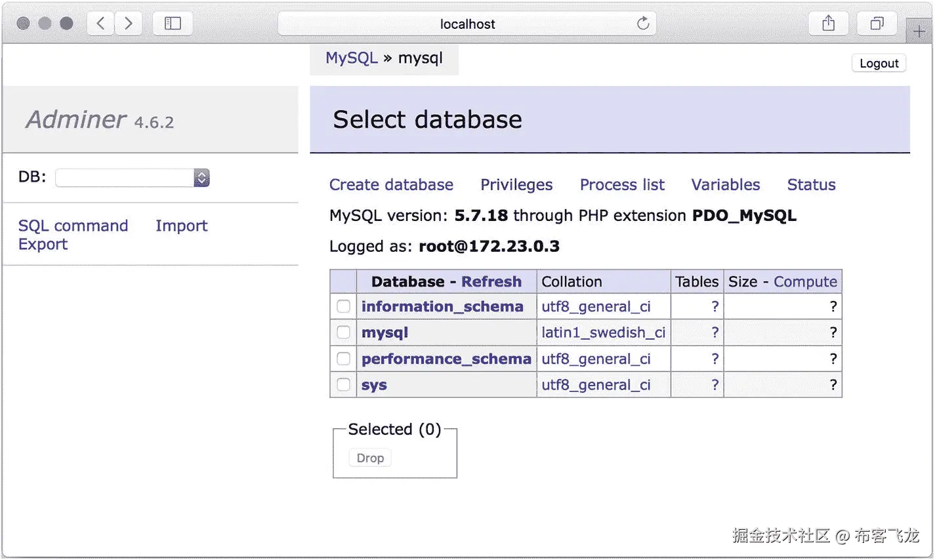Click tables count question mark for sys
935x560 pixels.
(715, 385)
